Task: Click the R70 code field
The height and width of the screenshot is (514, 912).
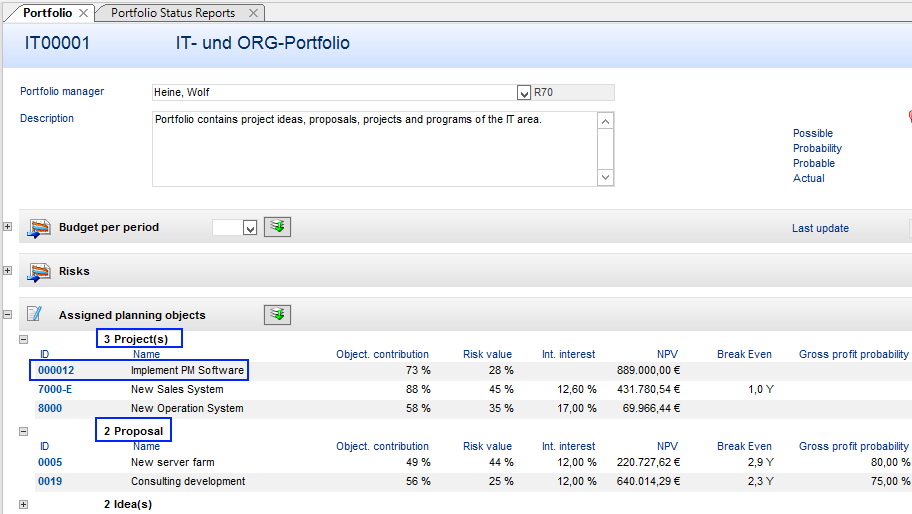Action: point(573,92)
